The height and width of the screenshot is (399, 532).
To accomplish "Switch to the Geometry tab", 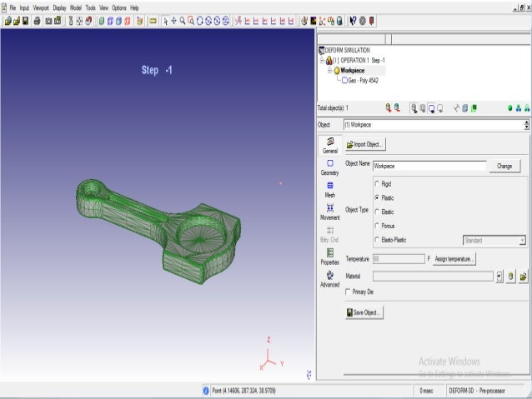I will coord(329,167).
